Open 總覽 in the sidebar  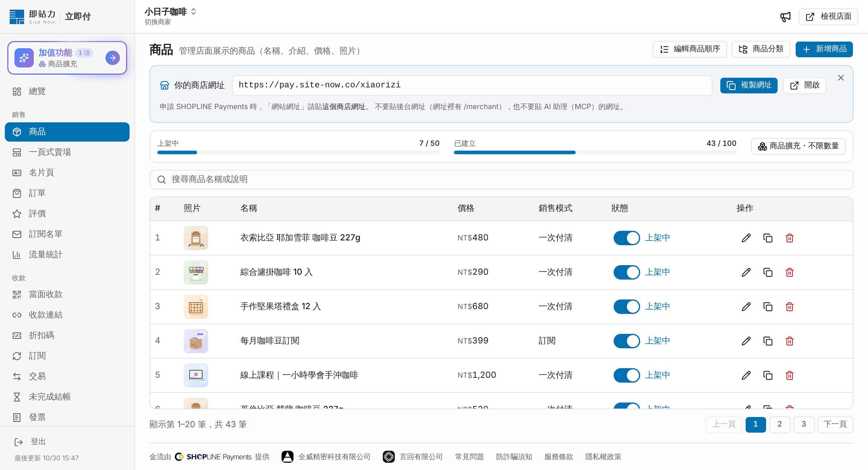click(x=67, y=91)
